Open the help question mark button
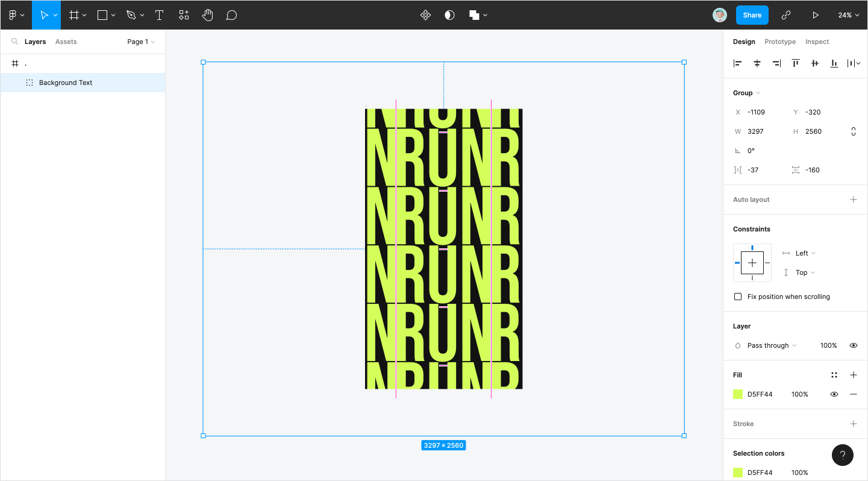The image size is (868, 481). click(x=842, y=455)
